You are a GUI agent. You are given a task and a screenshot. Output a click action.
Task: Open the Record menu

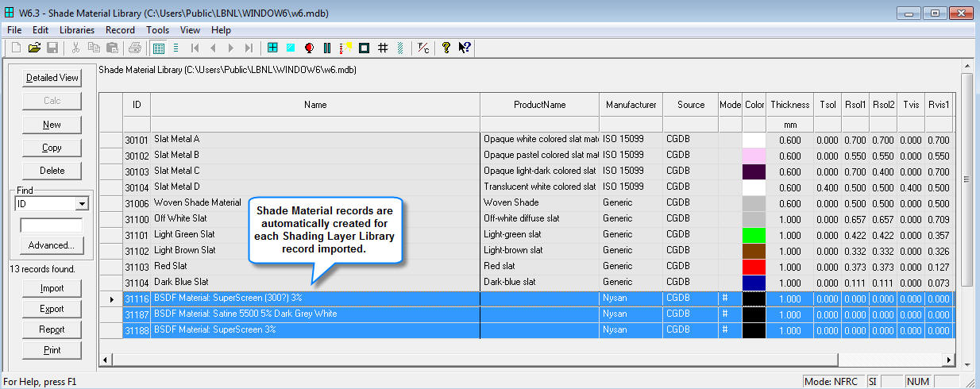point(120,30)
